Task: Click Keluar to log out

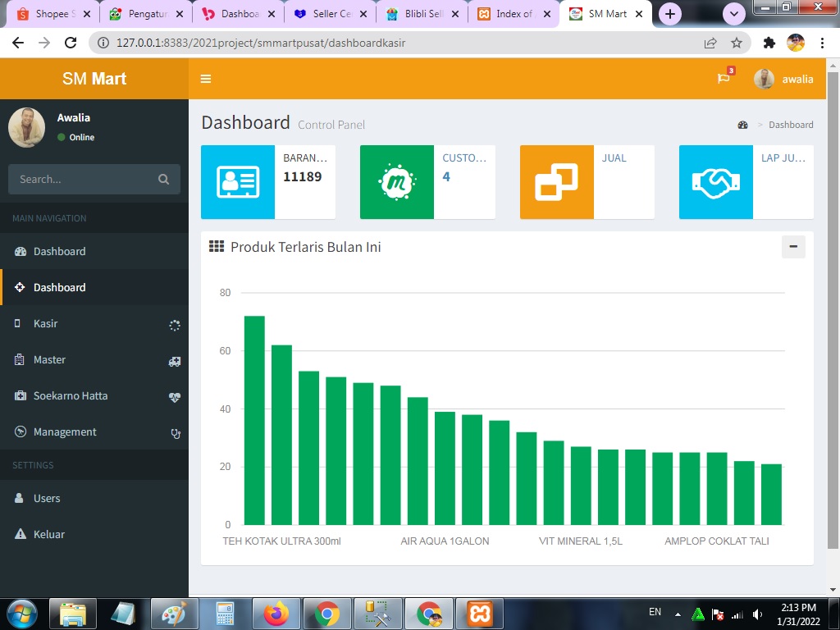Action: [49, 534]
